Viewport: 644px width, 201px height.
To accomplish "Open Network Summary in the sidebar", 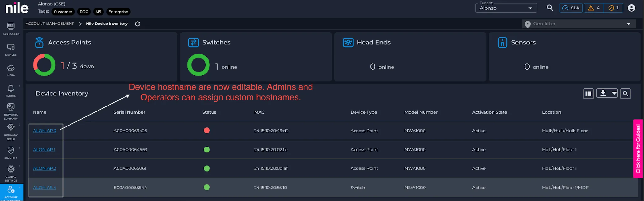I will [x=11, y=111].
